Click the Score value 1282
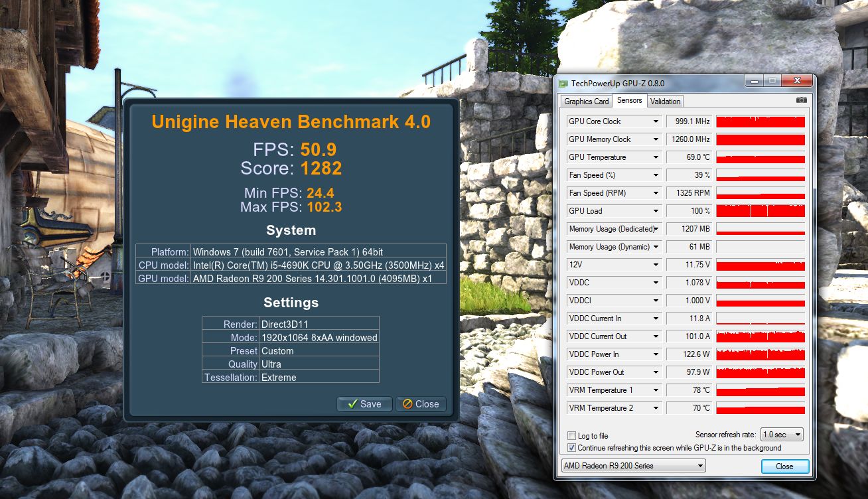 321,169
